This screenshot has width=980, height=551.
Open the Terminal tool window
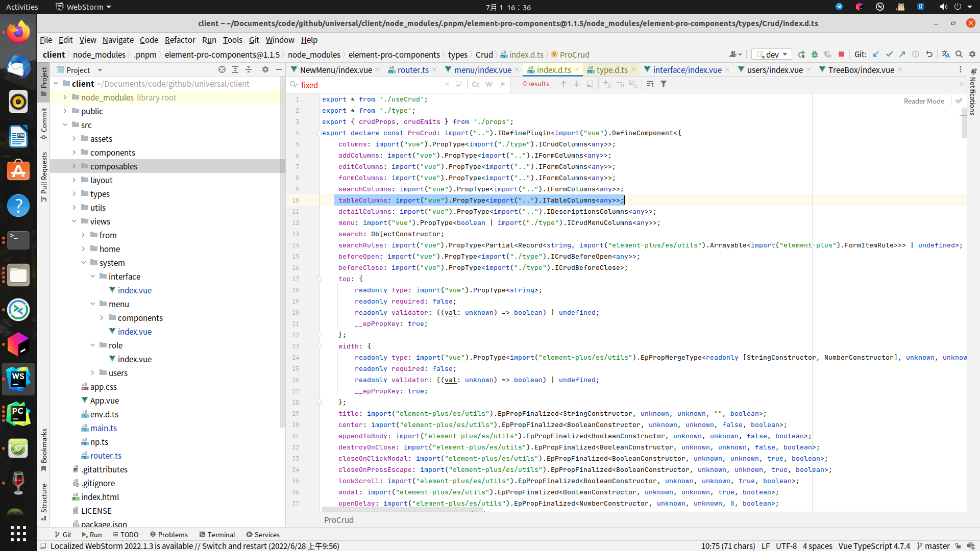pos(222,535)
